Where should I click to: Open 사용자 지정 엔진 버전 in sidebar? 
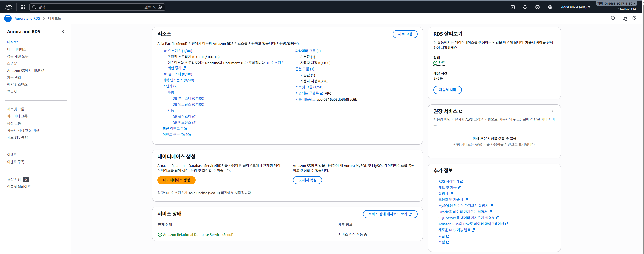[x=23, y=130]
